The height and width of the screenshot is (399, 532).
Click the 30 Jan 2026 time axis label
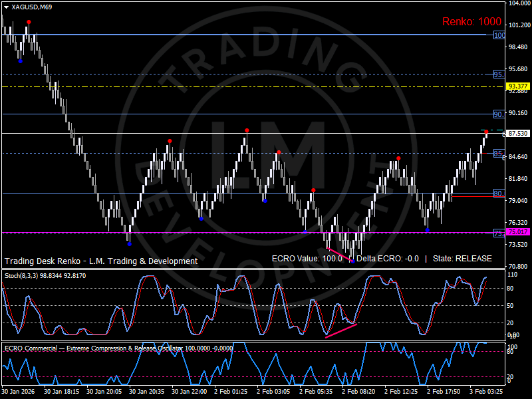tap(21, 392)
